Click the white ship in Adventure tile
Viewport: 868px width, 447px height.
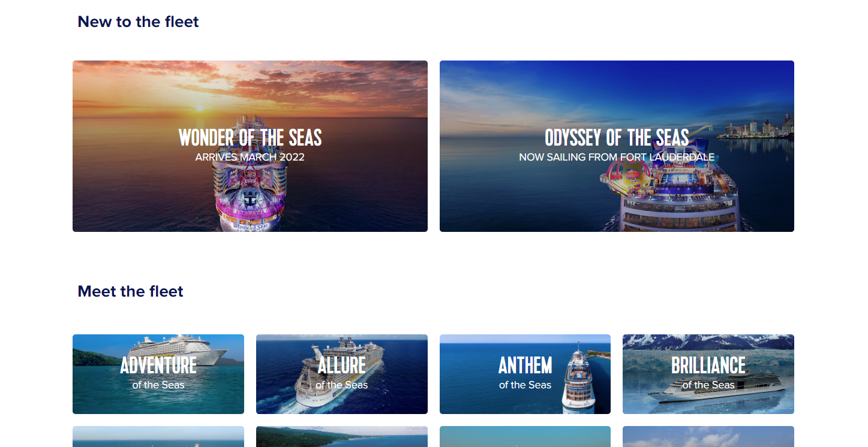[x=179, y=349]
